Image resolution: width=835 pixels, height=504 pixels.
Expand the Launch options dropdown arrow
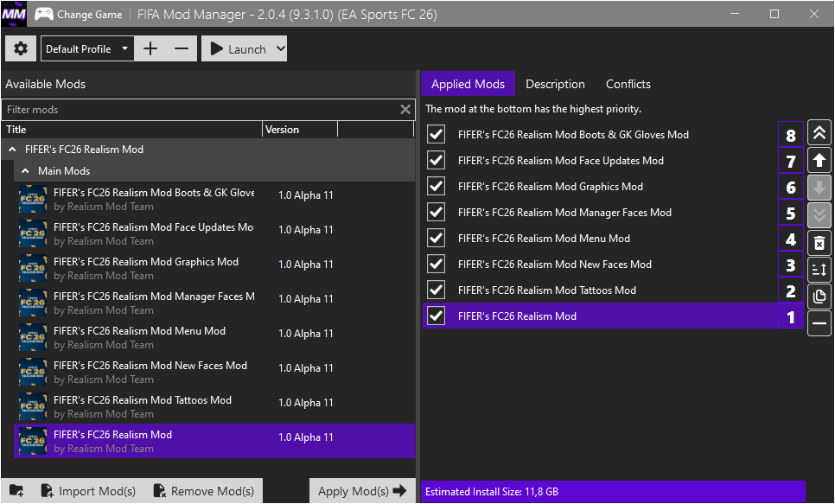(279, 49)
